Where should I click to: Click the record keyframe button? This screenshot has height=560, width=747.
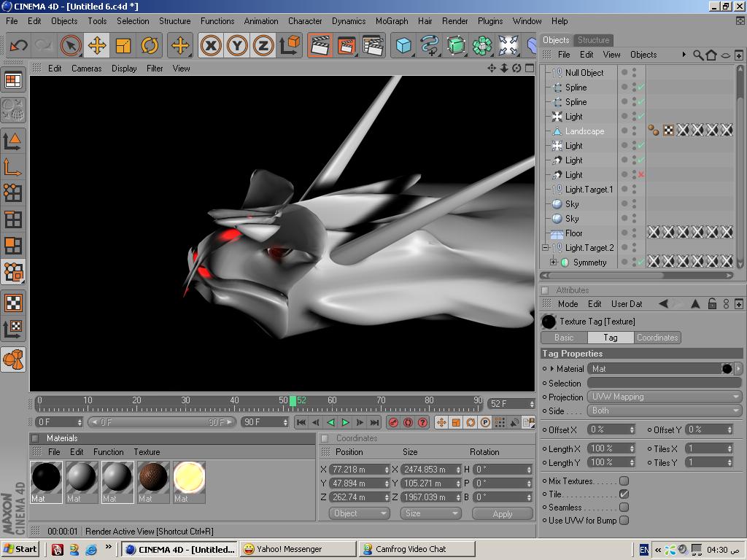(x=393, y=422)
